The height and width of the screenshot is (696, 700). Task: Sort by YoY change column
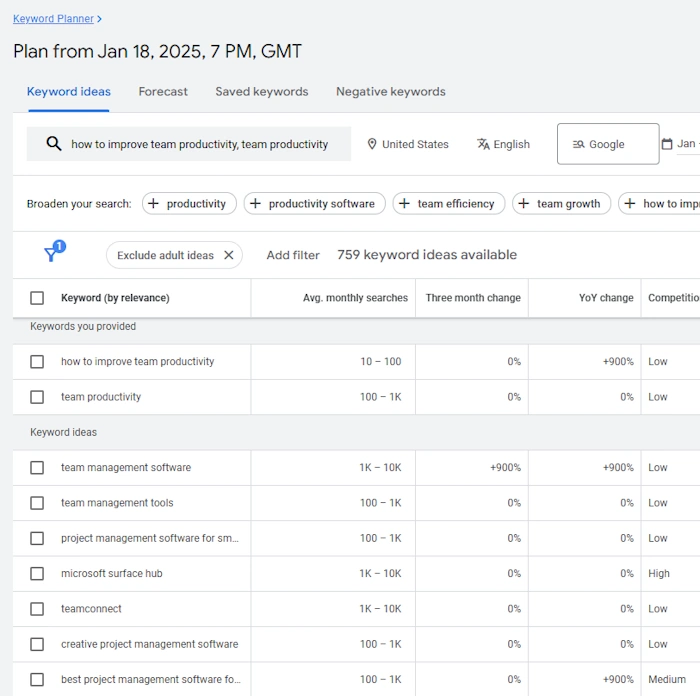pos(606,298)
